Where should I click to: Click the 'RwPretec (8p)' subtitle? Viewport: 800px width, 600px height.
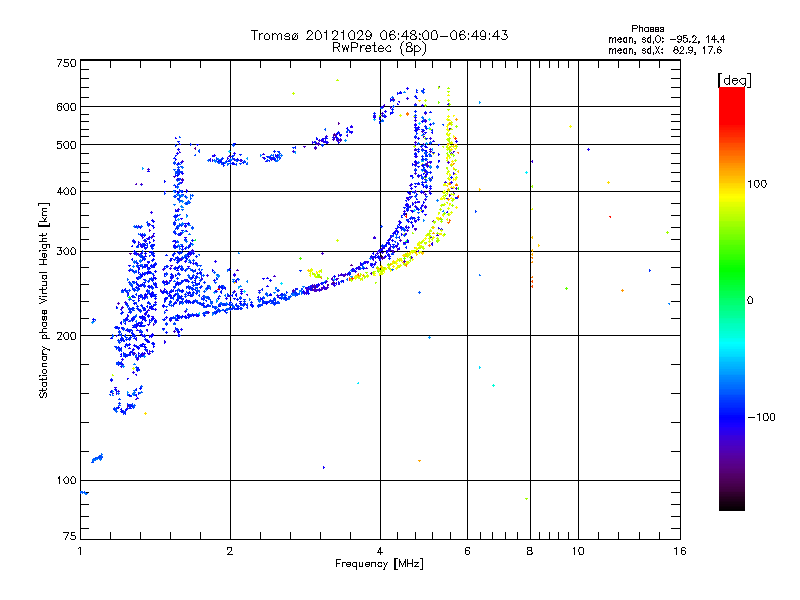pos(379,48)
